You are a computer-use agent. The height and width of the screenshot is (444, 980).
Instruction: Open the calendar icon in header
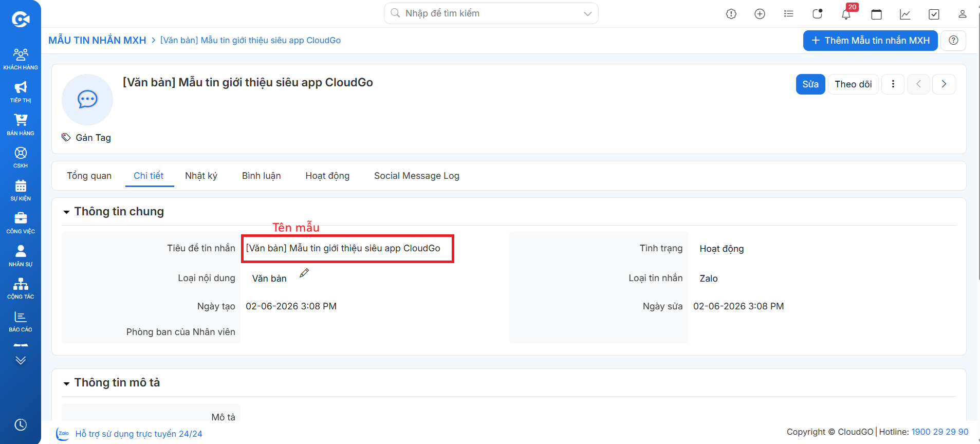pos(877,14)
